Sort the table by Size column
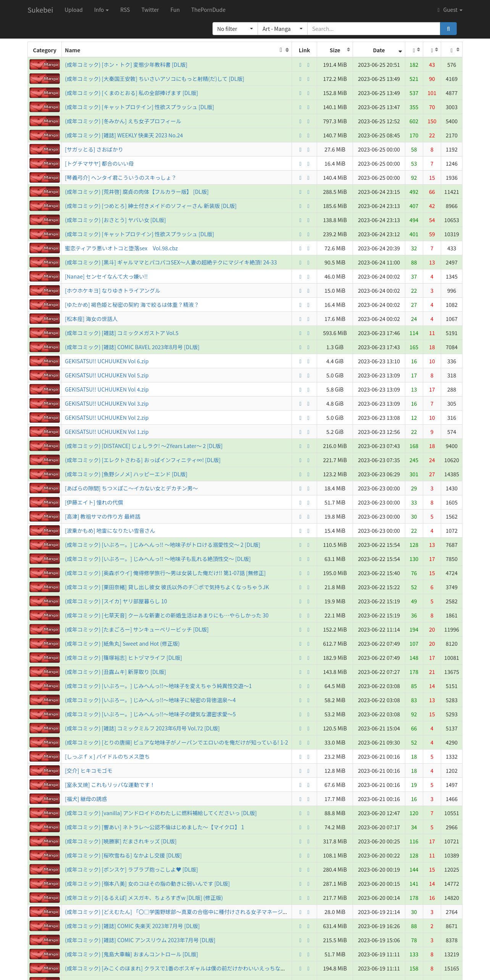The image size is (490, 980). (x=335, y=50)
